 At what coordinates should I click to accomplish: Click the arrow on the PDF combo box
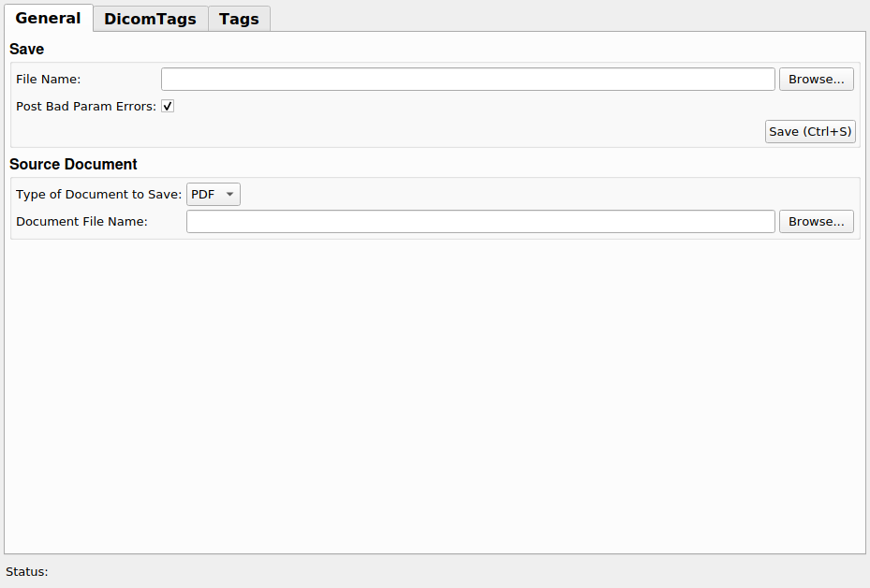tap(229, 195)
